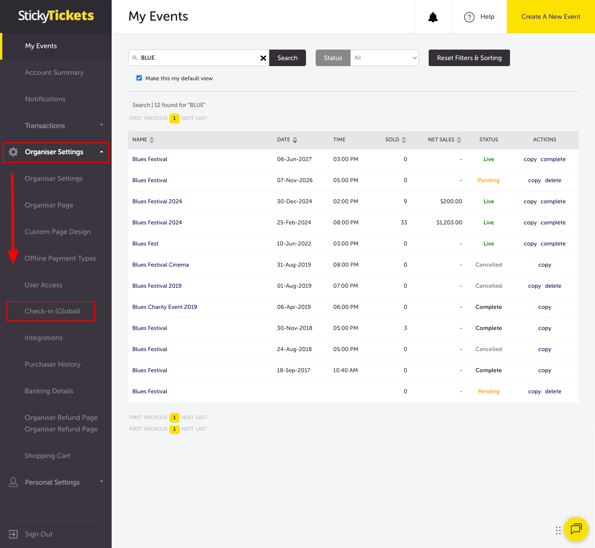Click the Sign Out arrow icon
This screenshot has width=595, height=548.
click(x=13, y=534)
